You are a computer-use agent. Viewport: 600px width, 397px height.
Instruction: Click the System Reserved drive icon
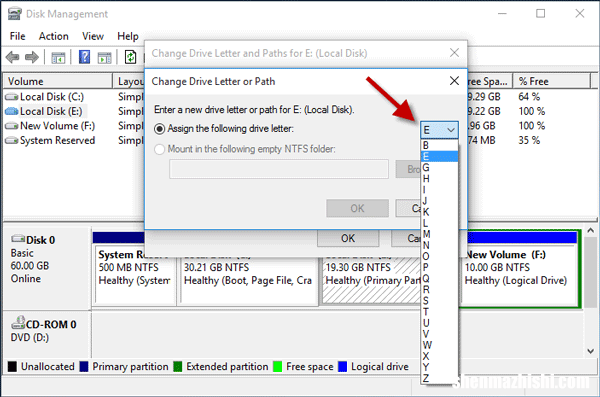(x=11, y=141)
